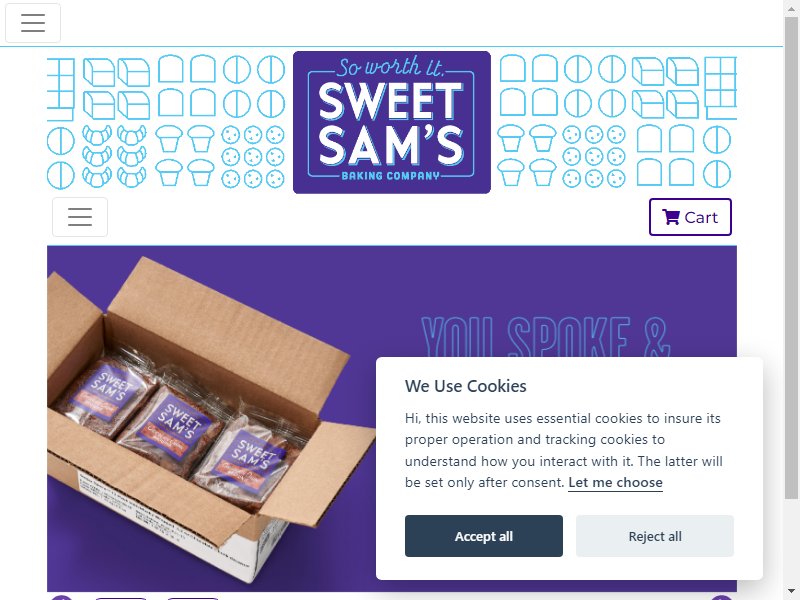Click the vertical scrollbar thumb
This screenshot has width=800, height=600.
click(x=791, y=258)
